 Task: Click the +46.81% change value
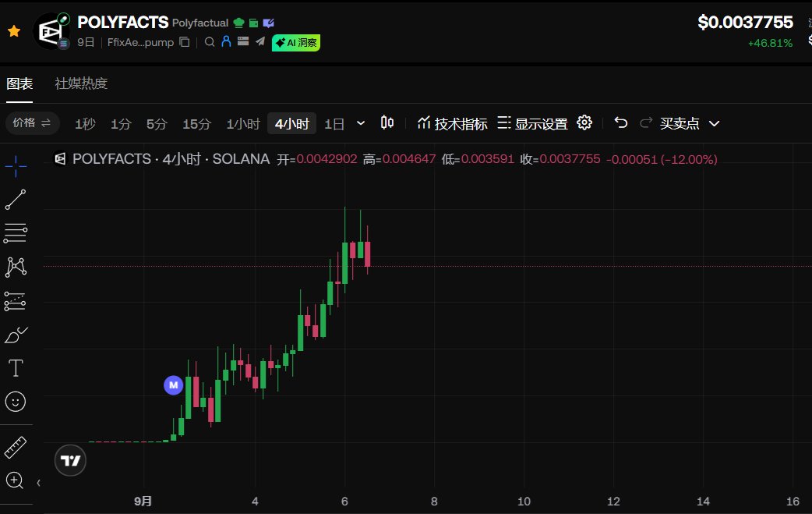click(770, 43)
